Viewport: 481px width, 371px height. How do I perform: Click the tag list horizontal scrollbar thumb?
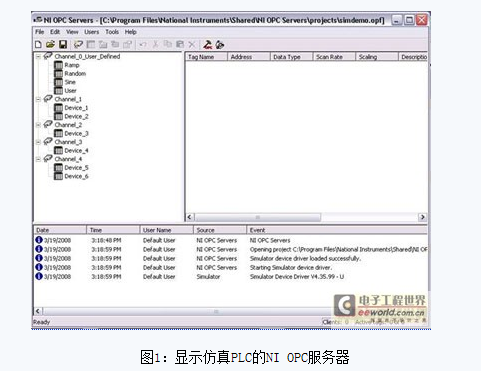coord(258,217)
